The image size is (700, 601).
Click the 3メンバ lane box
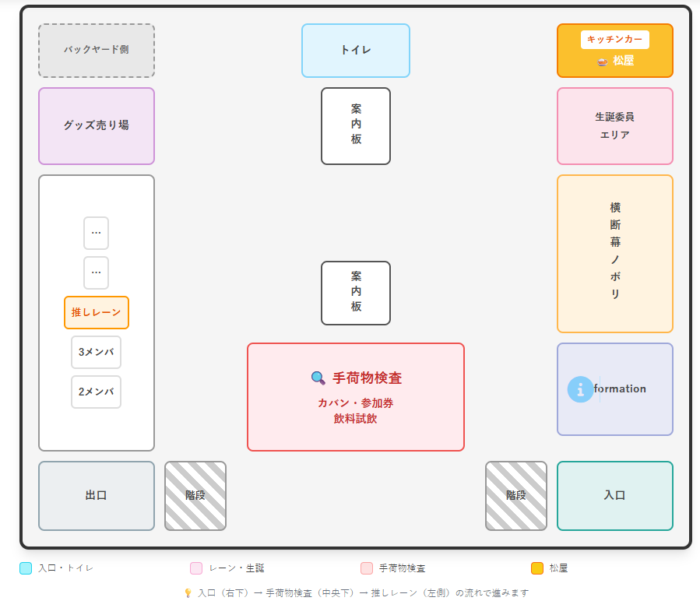click(97, 352)
